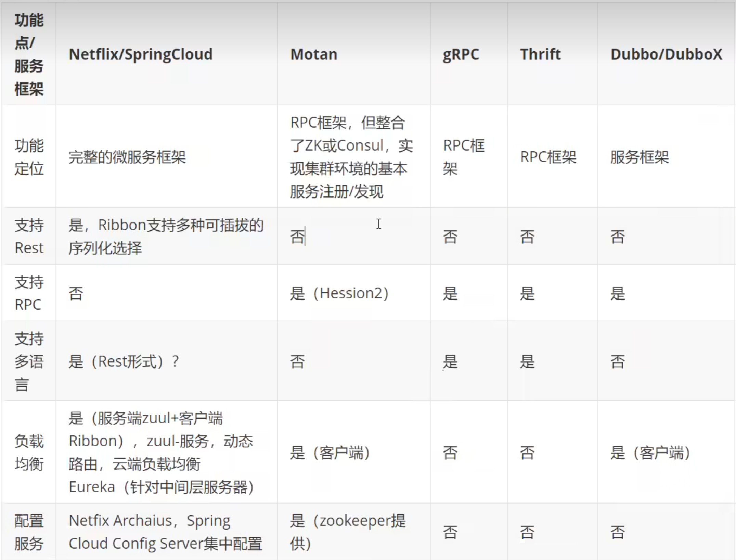Click the gRPC column header
Image resolution: width=736 pixels, height=560 pixels.
point(461,54)
